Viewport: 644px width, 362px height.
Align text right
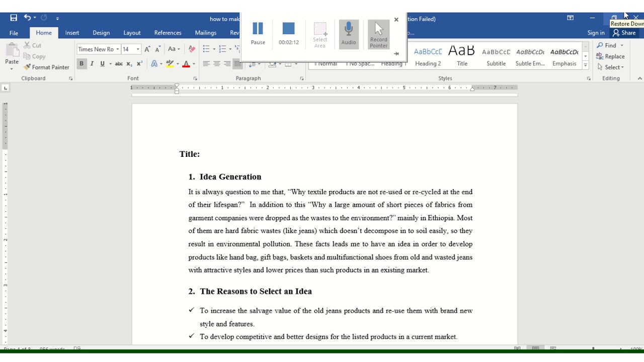click(227, 64)
